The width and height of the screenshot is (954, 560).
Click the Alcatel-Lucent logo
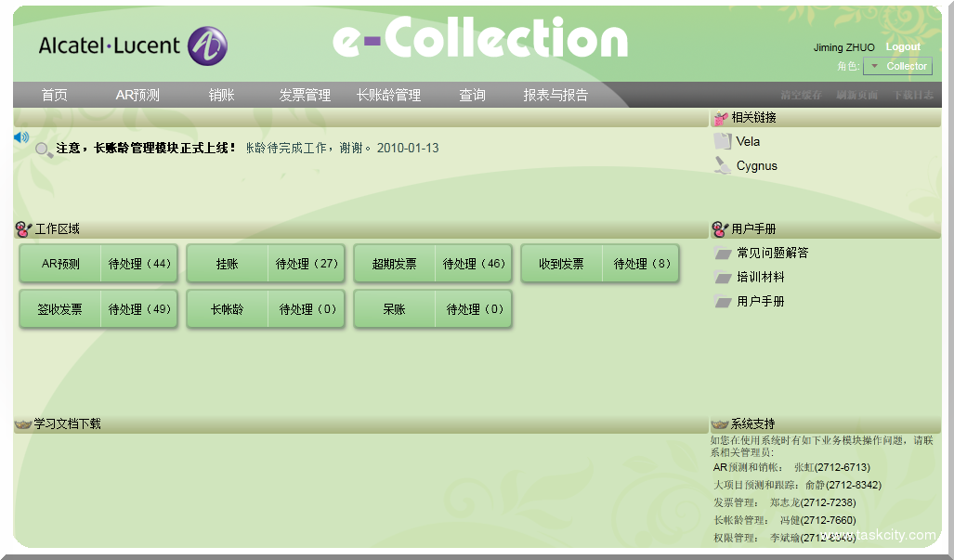pos(133,46)
